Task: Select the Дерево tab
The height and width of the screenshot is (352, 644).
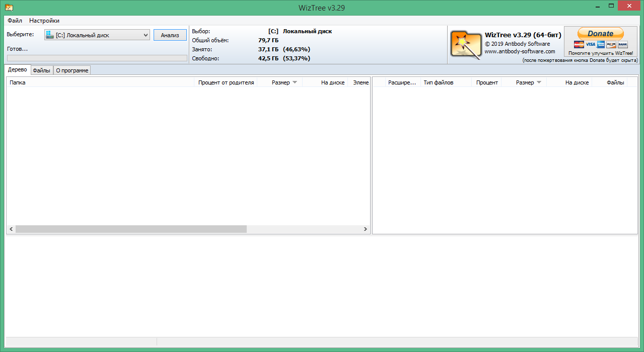Action: (18, 70)
